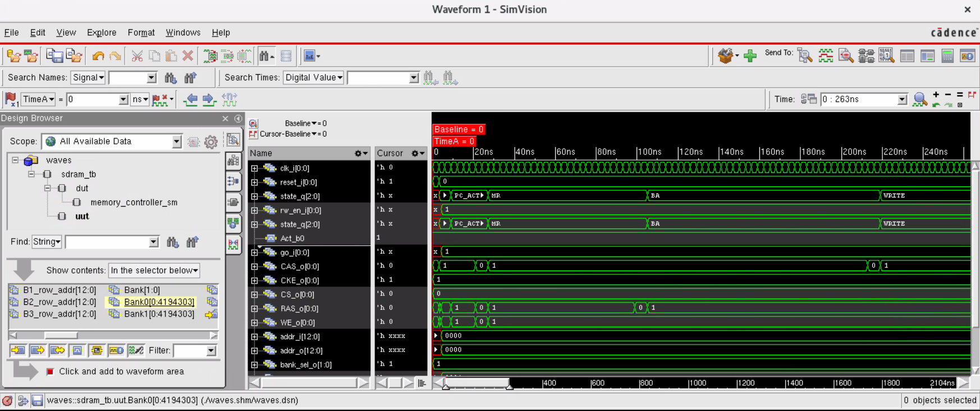Click the Undo arrow in the toolbar
980x411 pixels.
point(98,56)
